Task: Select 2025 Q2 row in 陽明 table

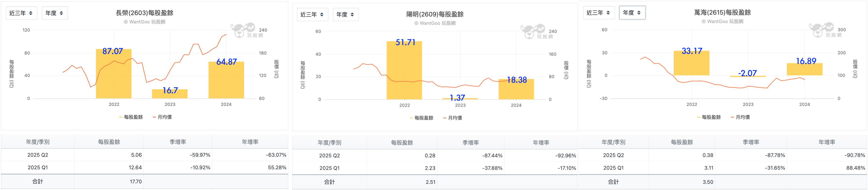Action: 435,156
